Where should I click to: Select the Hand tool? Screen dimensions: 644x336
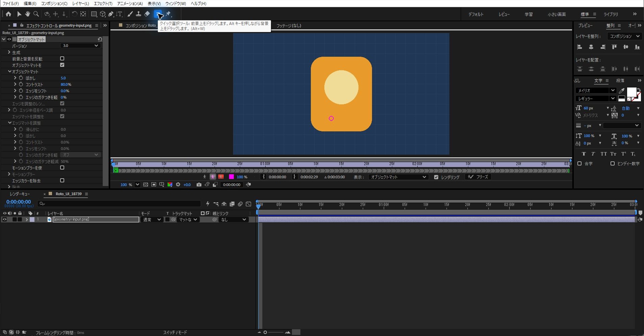pos(27,14)
